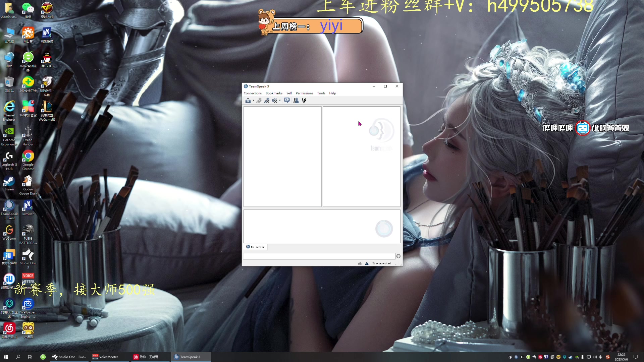Image resolution: width=644 pixels, height=362 pixels.
Task: Toggle the 中 input method indicator
Action: point(601,357)
